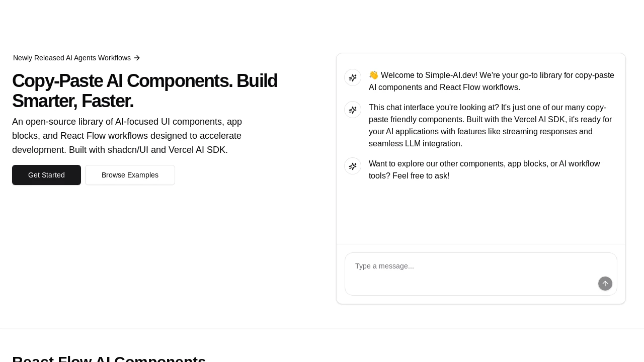
Task: Click the 'Want to explore our other components' message
Action: tap(485, 170)
